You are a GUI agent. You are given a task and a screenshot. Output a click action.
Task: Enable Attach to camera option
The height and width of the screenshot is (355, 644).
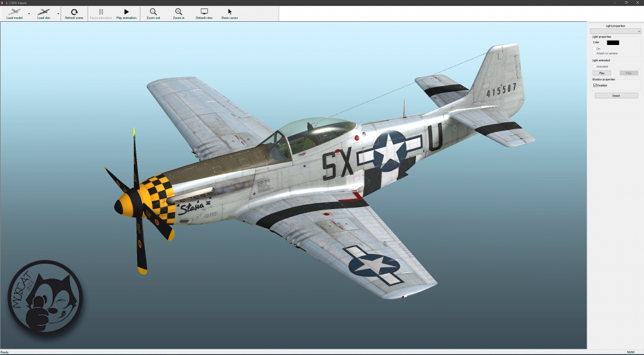[x=594, y=53]
